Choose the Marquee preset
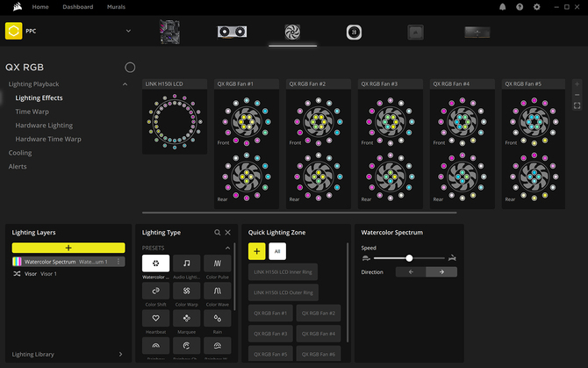The height and width of the screenshot is (368, 588). coord(186,318)
